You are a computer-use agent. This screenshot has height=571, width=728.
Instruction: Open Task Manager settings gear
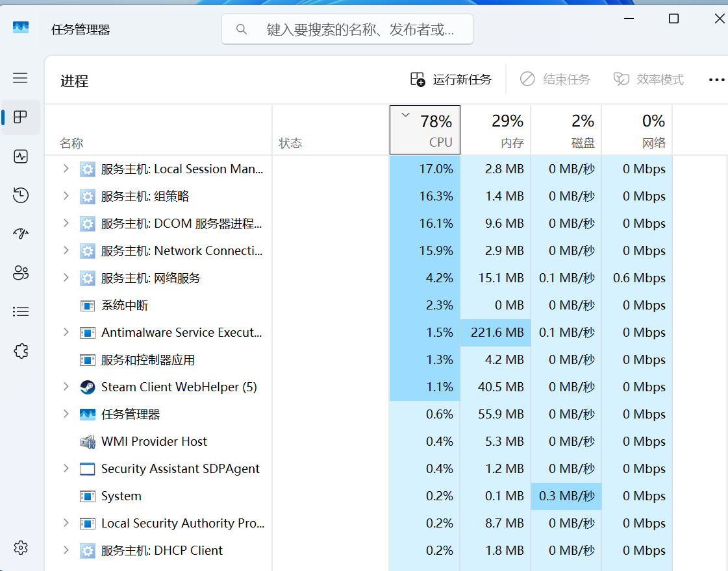20,548
